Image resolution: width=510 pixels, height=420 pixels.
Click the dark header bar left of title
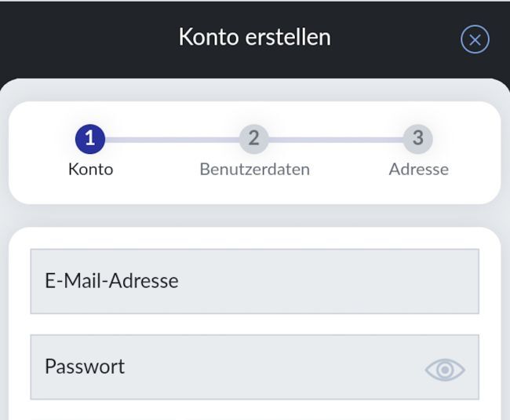pyautogui.click(x=78, y=37)
